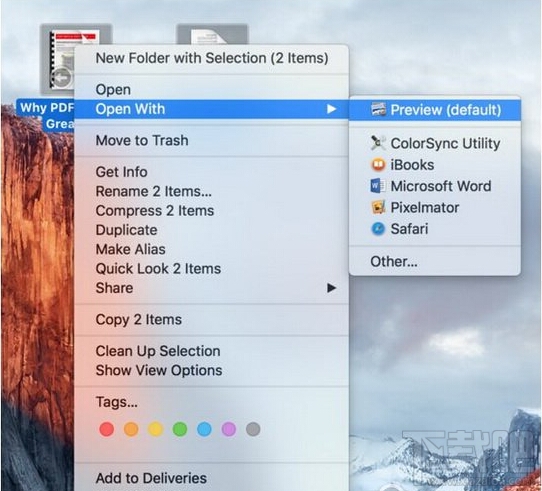Open with Preview (default)
Screen dimensions: 542x491
[x=435, y=110]
